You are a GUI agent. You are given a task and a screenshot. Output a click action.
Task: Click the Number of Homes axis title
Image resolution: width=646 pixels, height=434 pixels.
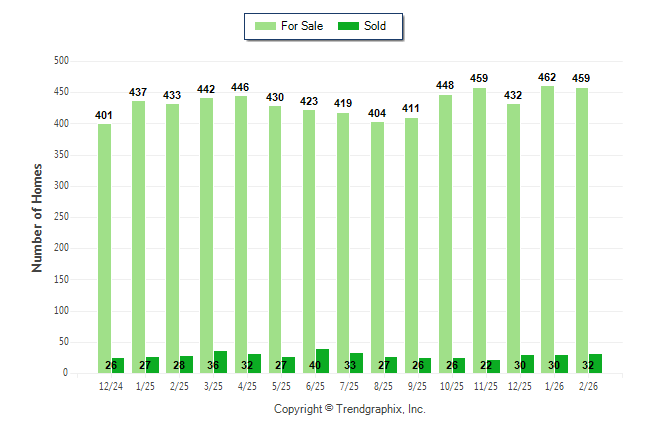pyautogui.click(x=38, y=217)
